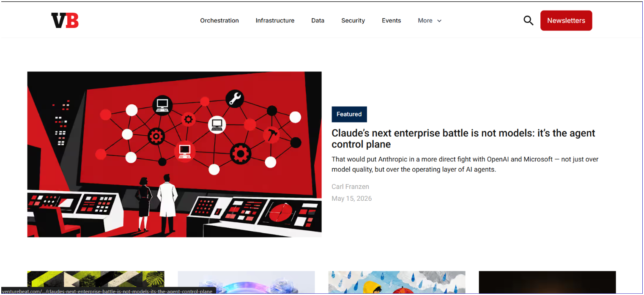
Task: Click the May 15, 2026 date
Action: (x=352, y=198)
